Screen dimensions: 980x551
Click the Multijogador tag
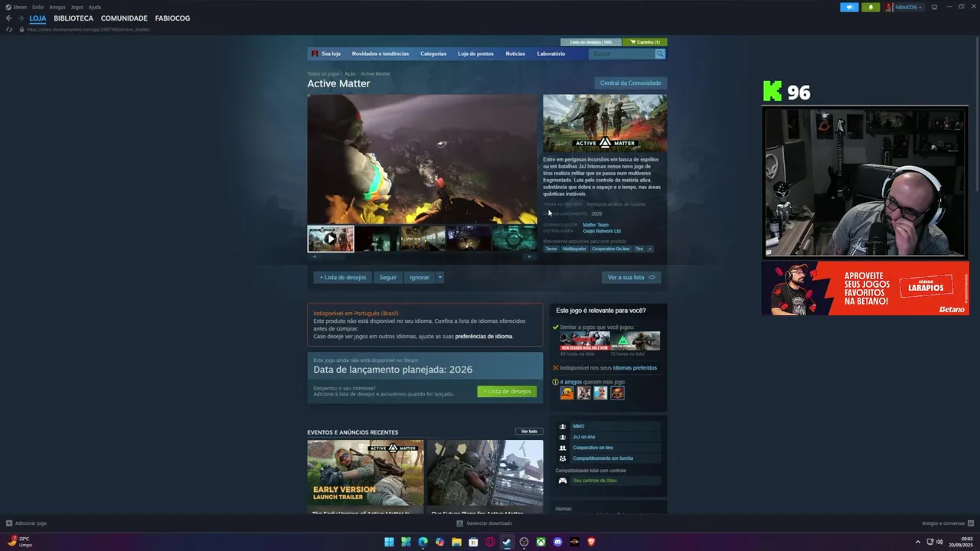574,249
